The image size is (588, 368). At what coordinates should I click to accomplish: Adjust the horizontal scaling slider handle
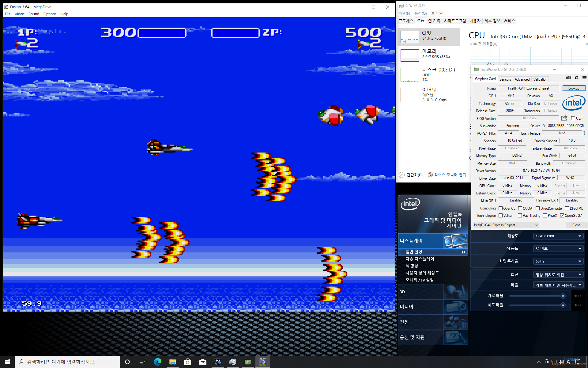[x=563, y=296]
